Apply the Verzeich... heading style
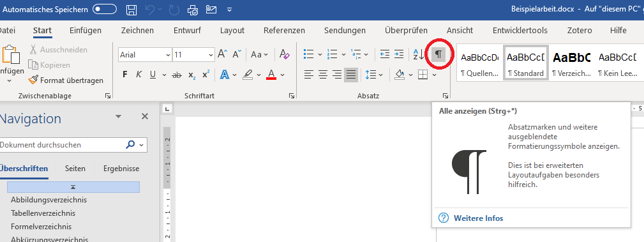This screenshot has height=242, width=644. pos(571,63)
